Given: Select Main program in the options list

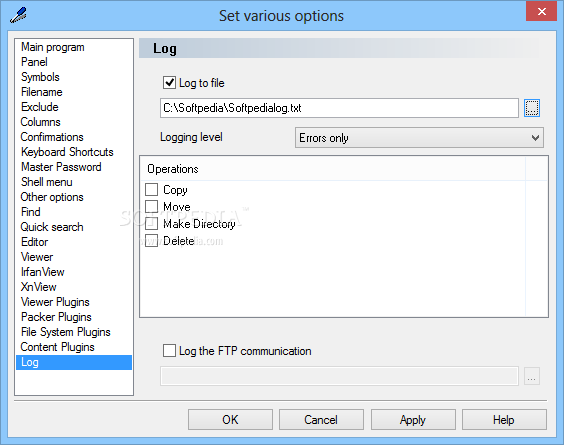Looking at the screenshot, I should [53, 47].
